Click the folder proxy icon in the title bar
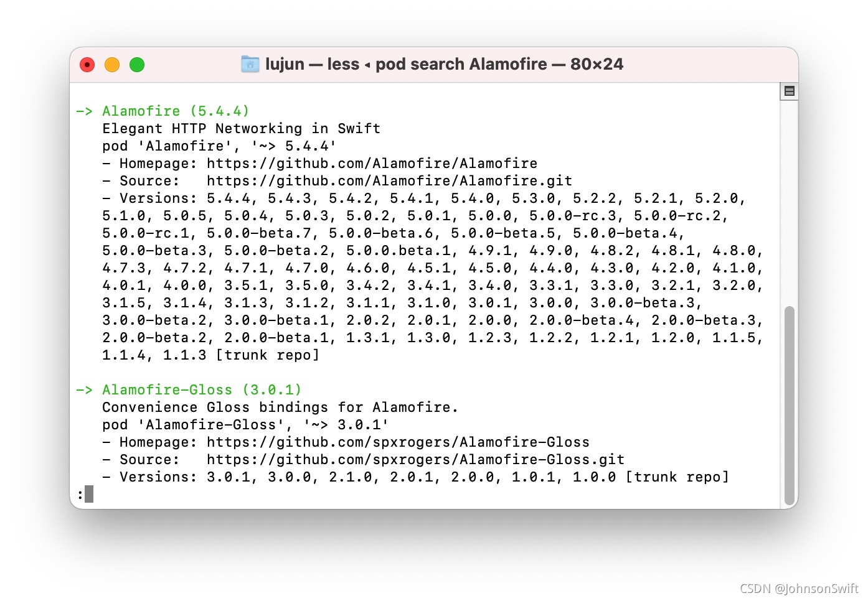This screenshot has width=868, height=601. click(x=250, y=64)
